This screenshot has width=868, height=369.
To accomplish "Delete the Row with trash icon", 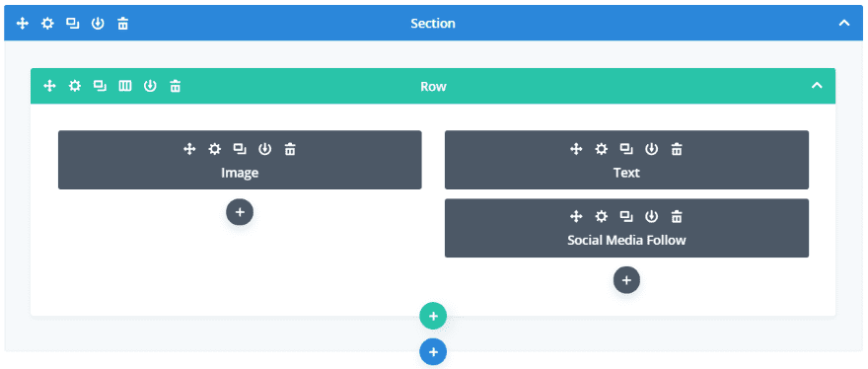I will (x=175, y=86).
